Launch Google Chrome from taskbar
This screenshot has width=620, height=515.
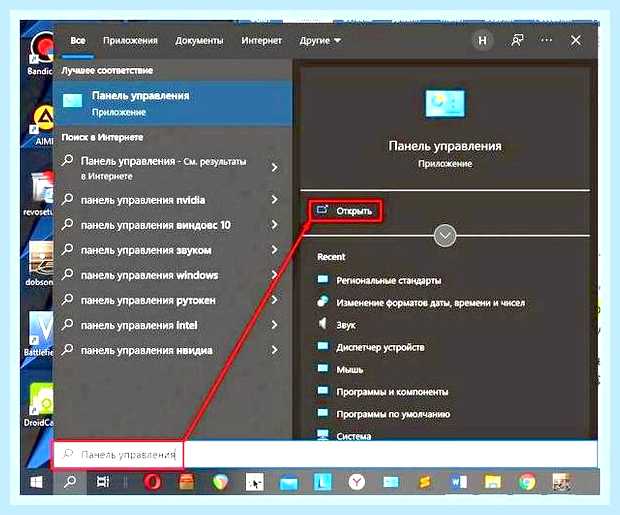[x=527, y=482]
